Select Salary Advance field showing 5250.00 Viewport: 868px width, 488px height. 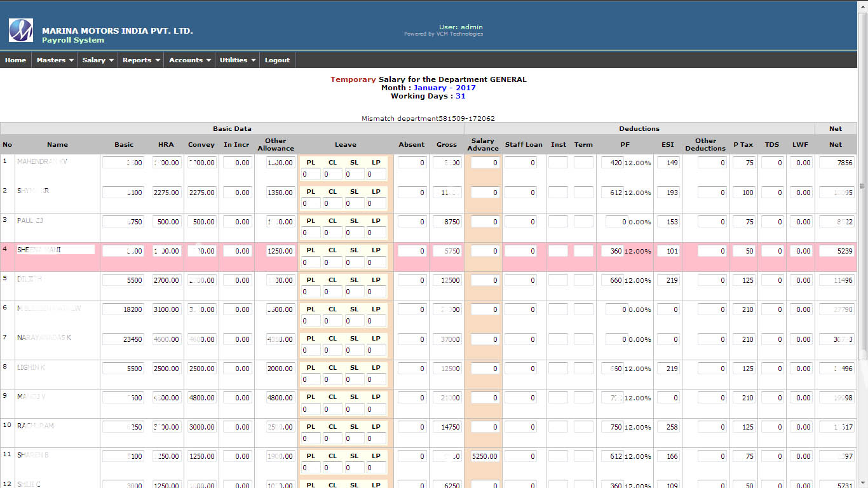pos(485,456)
